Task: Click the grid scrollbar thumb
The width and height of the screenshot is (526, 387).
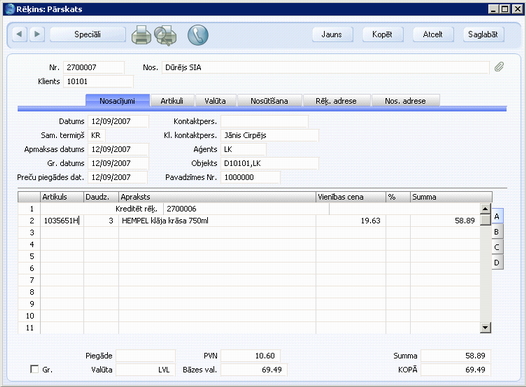Action: tap(485, 220)
